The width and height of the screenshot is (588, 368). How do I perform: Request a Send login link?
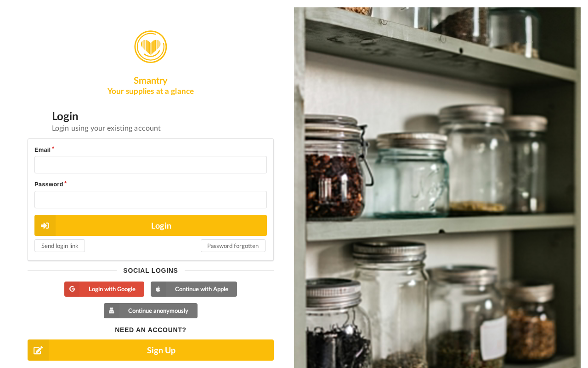click(60, 246)
